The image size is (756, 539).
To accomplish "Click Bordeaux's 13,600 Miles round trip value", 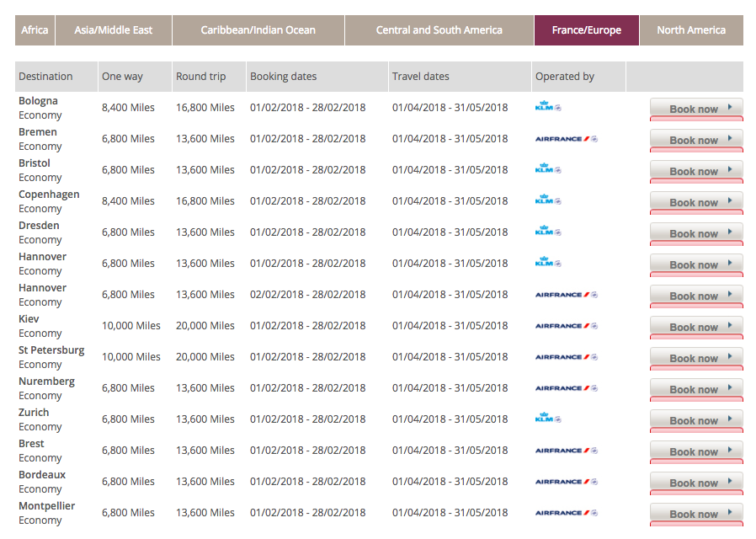I will pos(205,482).
